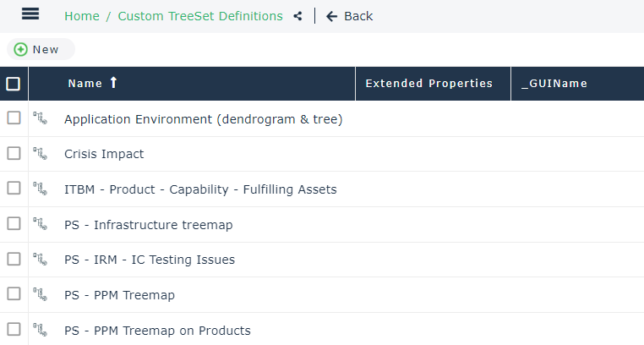Image resolution: width=644 pixels, height=345 pixels.
Task: Open the PS - Infrastructure treemap entry
Action: coord(148,225)
